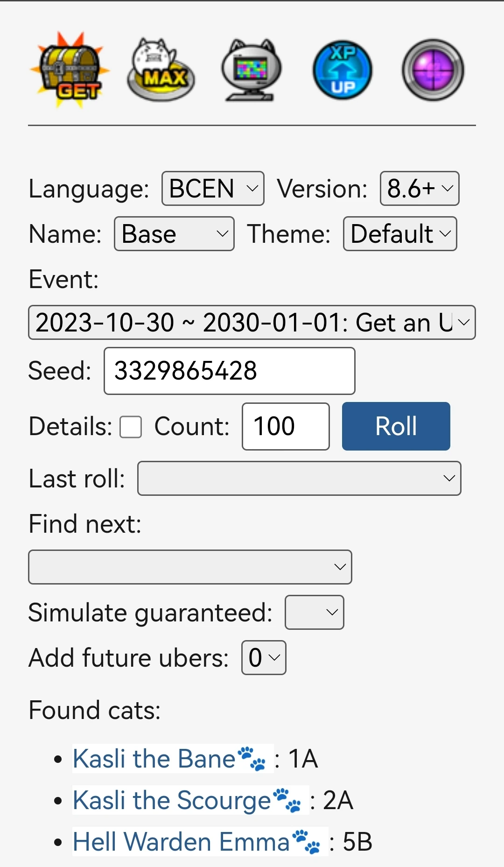Click paw icon beside Kasli the Bane
The image size is (504, 867).
click(252, 759)
